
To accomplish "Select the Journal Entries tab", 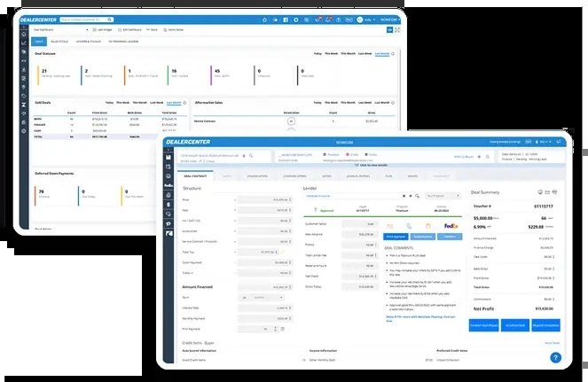I will (358, 176).
